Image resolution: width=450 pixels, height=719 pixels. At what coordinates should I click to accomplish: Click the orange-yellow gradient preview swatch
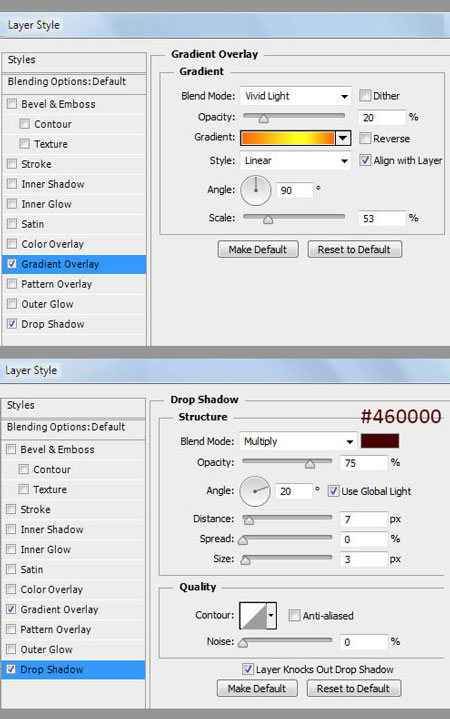click(288, 138)
